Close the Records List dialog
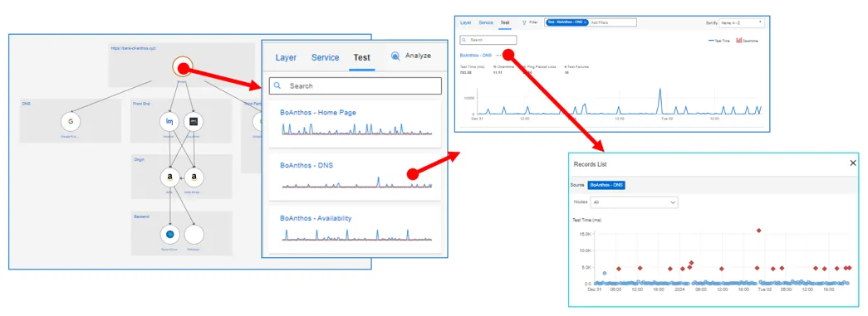 [853, 163]
